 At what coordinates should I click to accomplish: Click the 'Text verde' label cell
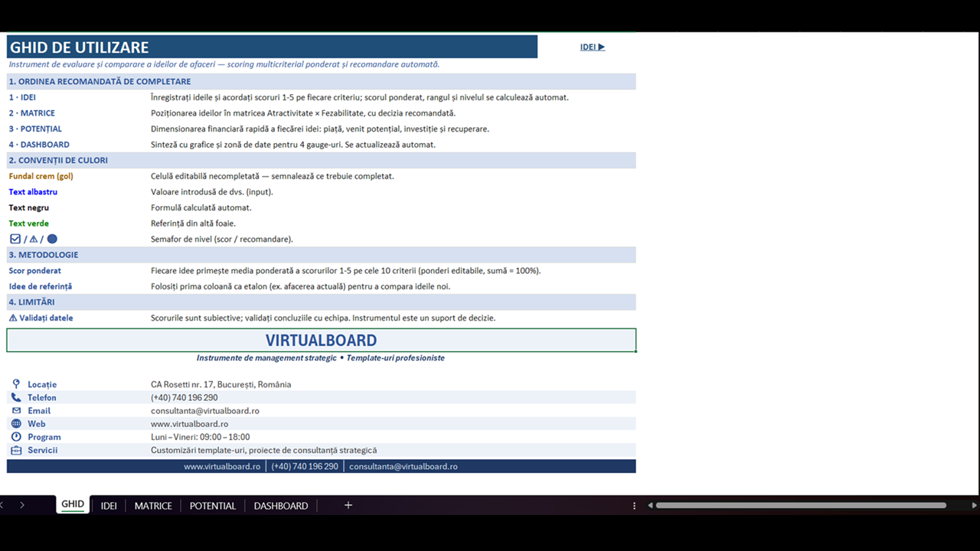click(x=28, y=223)
